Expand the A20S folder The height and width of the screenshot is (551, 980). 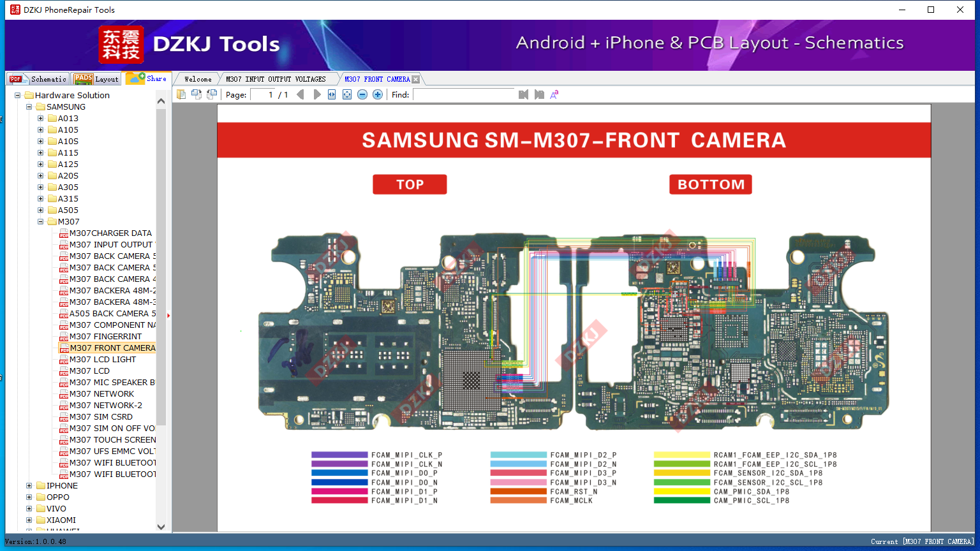tap(40, 176)
